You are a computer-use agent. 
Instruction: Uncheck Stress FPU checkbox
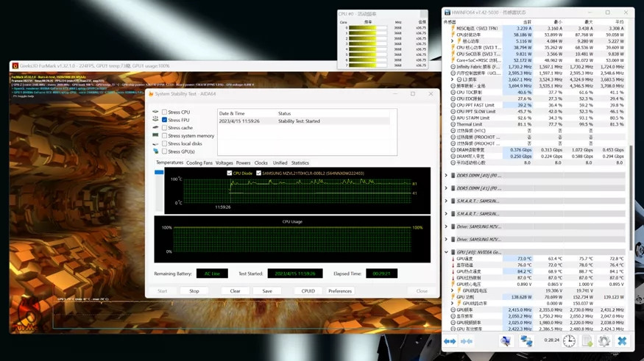(164, 120)
